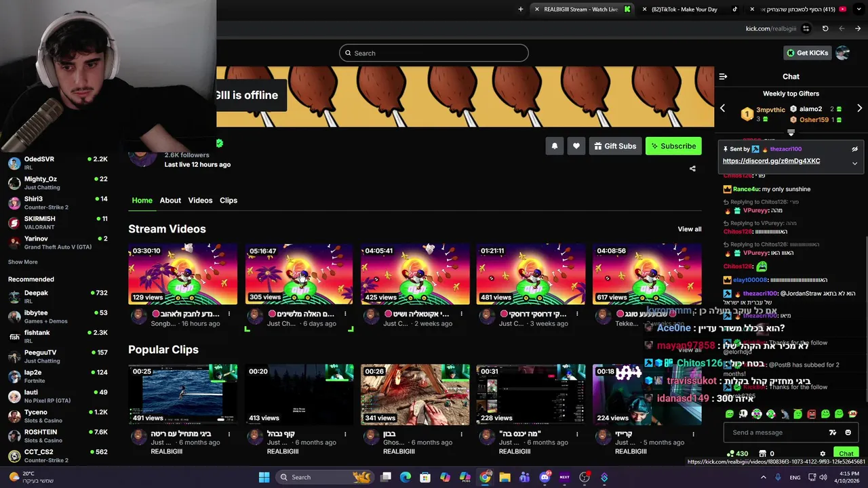Click View all for Stream Videos
868x488 pixels.
pos(690,229)
